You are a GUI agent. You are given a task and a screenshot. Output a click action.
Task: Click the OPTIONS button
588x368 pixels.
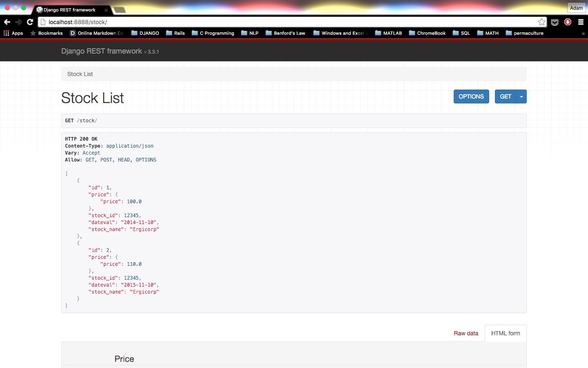(x=471, y=96)
